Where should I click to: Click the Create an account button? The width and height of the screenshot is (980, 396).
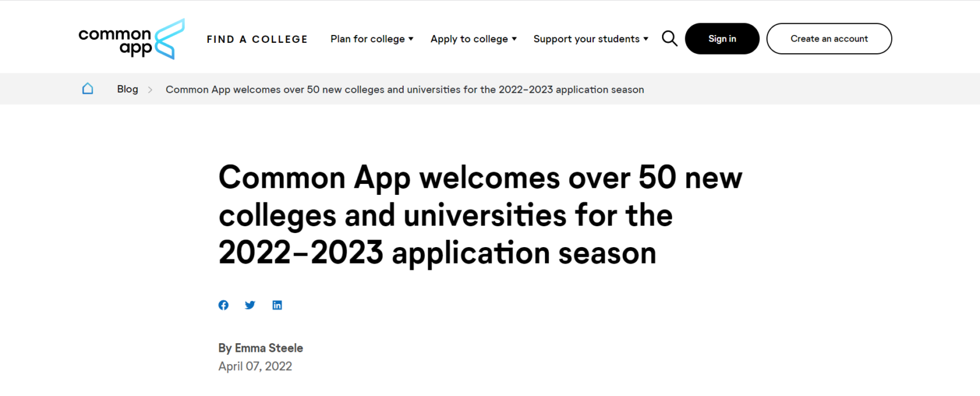829,39
